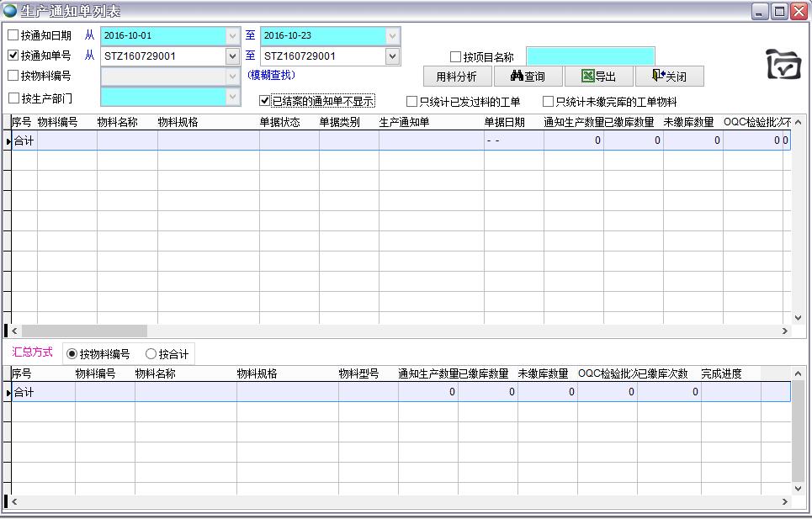This screenshot has height=519, width=812.
Task: Click the 物料编号 column header in upper grid
Action: click(x=57, y=122)
